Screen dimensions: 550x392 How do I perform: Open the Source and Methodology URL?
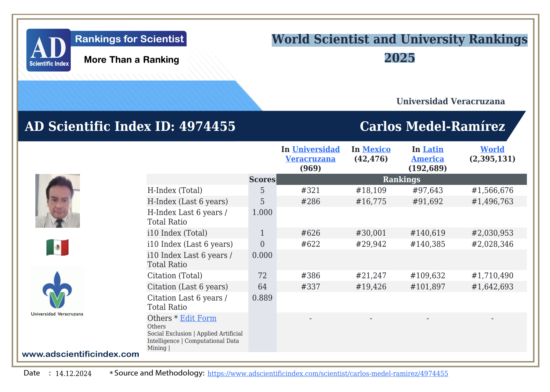327,374
